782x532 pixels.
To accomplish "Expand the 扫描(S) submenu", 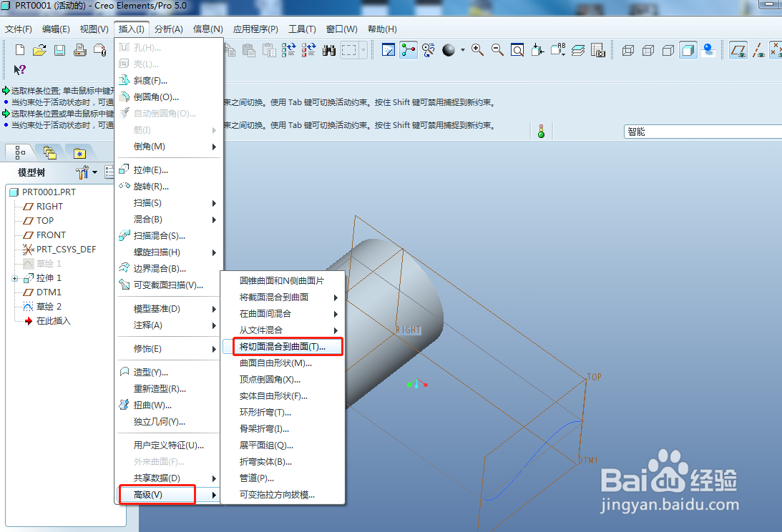I will click(x=169, y=203).
